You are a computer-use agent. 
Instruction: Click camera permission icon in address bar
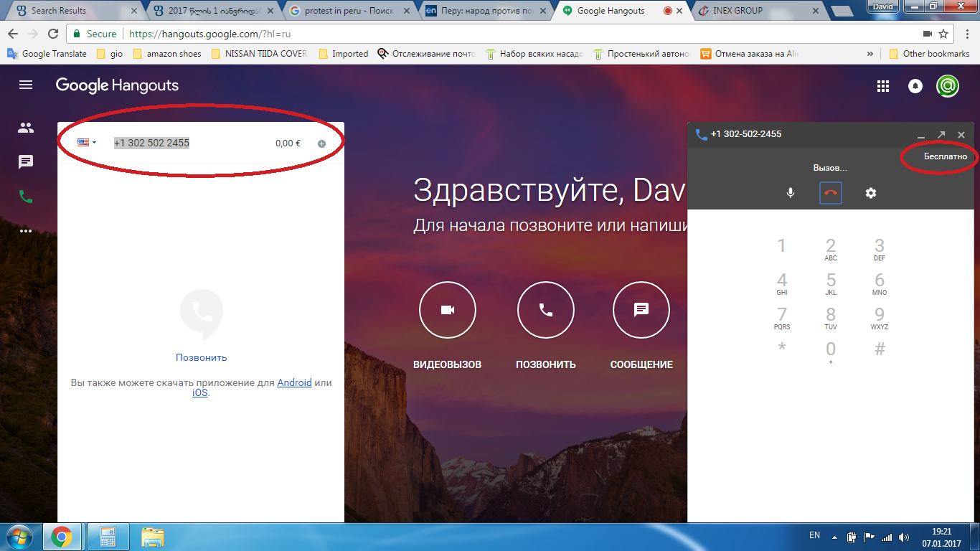point(927,34)
